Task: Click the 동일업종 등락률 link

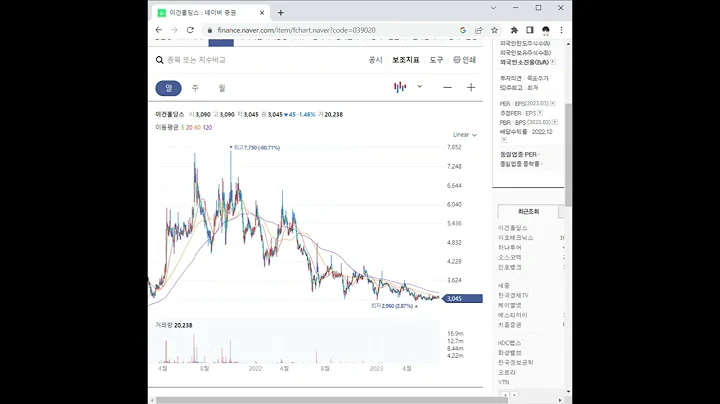Action: [x=520, y=164]
